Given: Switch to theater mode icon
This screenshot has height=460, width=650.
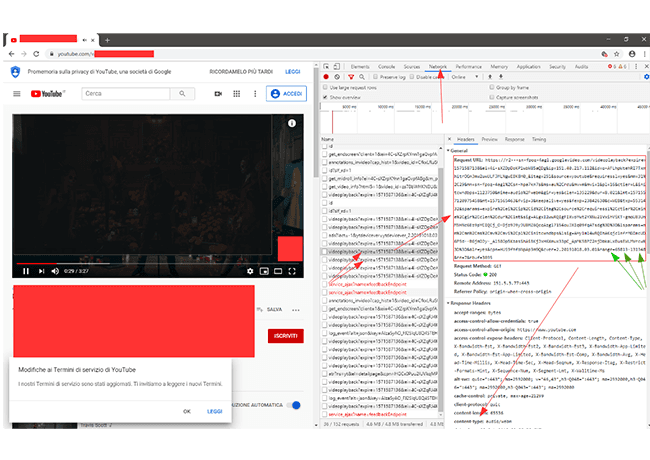Looking at the screenshot, I should 278,271.
